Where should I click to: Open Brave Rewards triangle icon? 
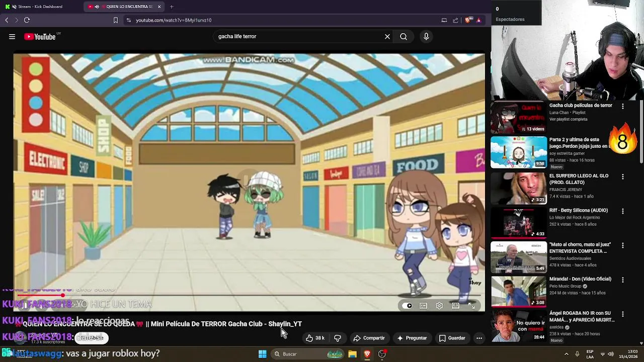[x=478, y=20]
